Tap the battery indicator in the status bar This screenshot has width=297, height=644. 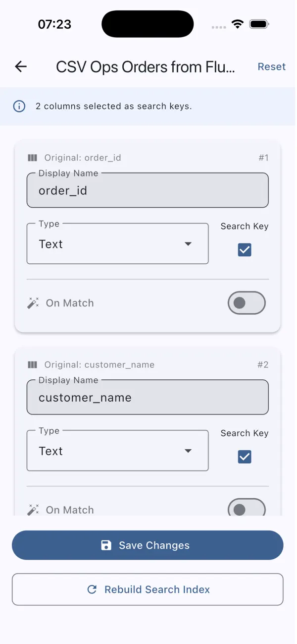(259, 23)
